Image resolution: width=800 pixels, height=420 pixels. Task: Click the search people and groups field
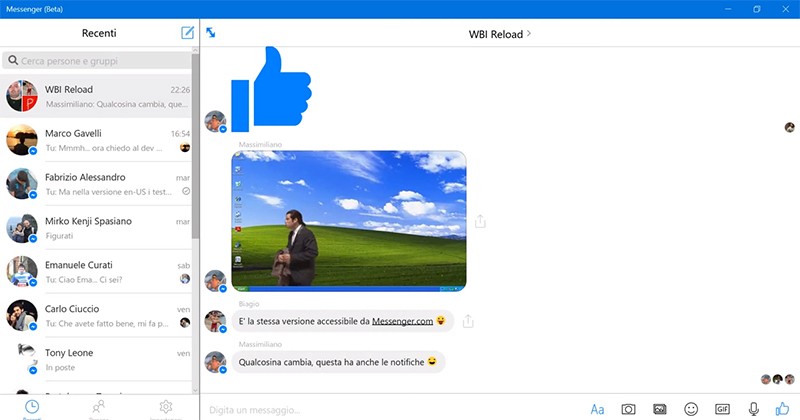click(x=100, y=61)
